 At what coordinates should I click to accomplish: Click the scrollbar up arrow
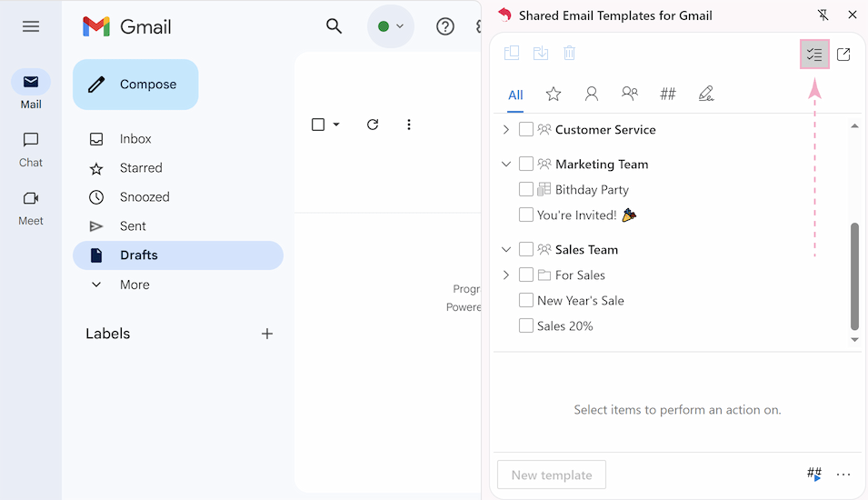click(x=854, y=126)
